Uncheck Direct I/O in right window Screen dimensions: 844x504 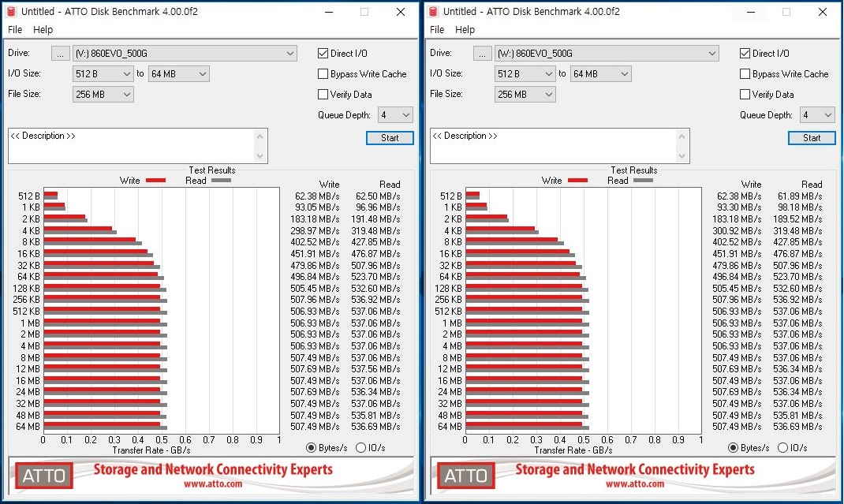(x=745, y=54)
